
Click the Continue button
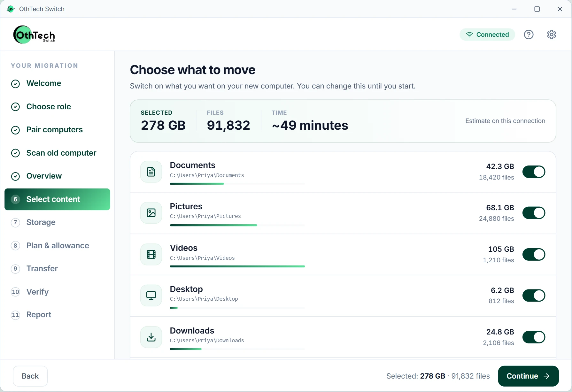[x=528, y=376]
